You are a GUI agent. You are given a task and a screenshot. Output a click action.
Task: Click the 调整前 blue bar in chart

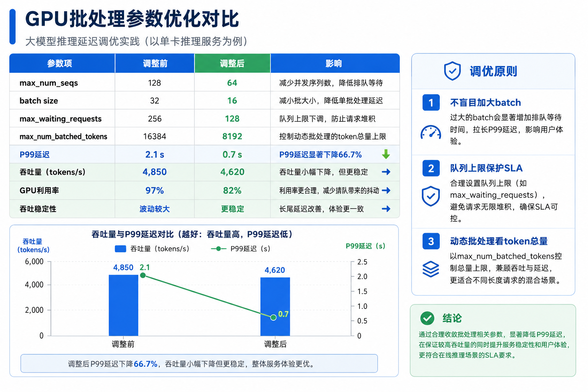click(x=123, y=305)
